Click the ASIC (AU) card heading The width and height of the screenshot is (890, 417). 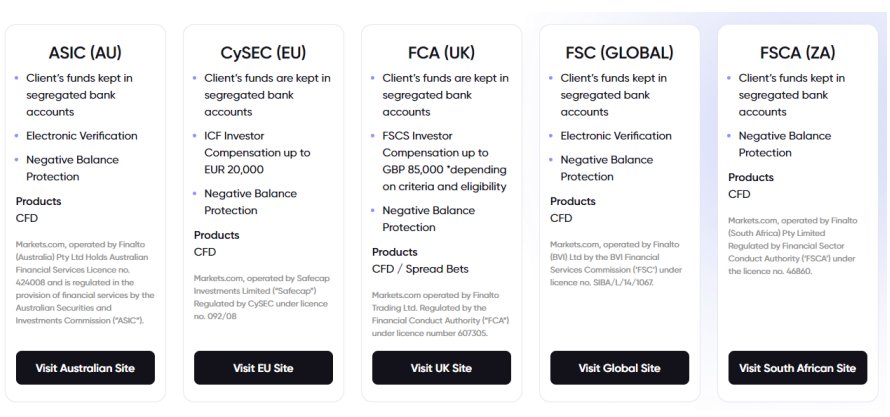[85, 52]
